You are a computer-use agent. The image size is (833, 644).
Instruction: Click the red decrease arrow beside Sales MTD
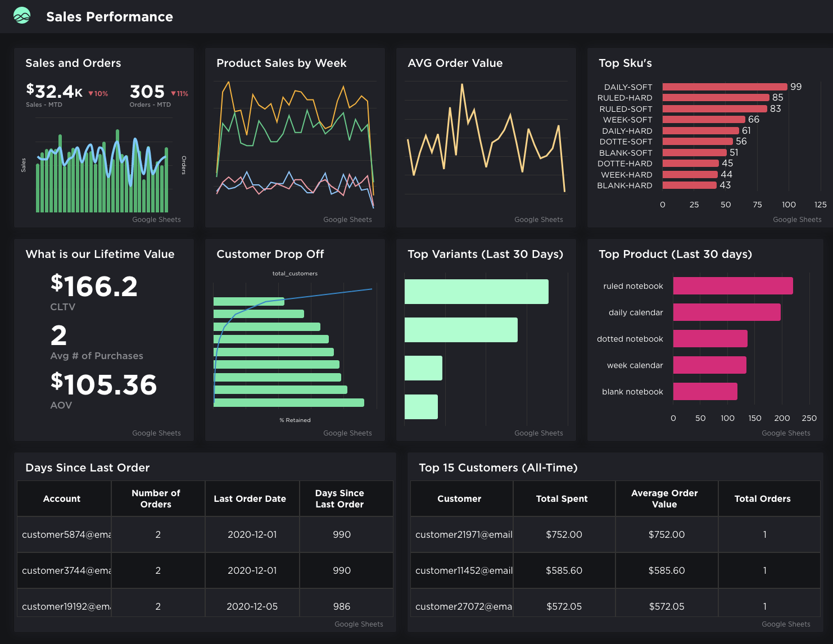[92, 93]
